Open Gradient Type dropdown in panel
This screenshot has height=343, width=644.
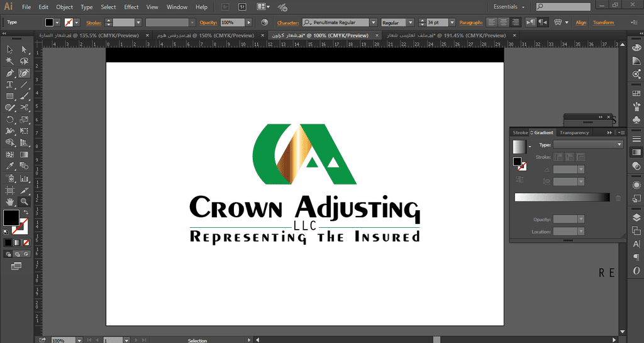pyautogui.click(x=588, y=144)
